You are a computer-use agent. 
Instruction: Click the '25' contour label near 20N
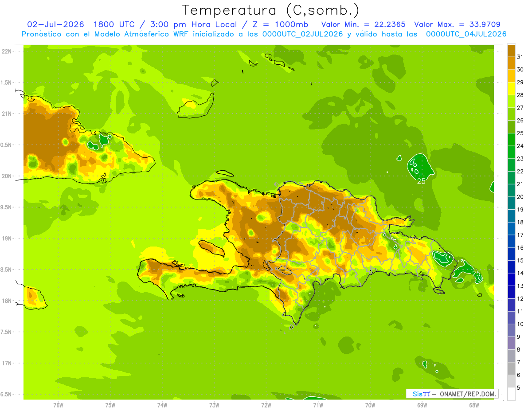tap(422, 181)
